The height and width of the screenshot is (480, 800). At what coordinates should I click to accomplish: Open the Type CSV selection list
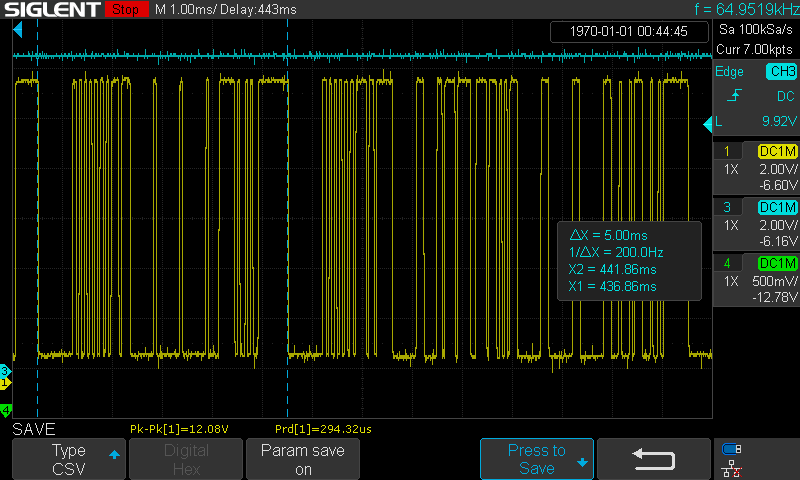[x=69, y=460]
